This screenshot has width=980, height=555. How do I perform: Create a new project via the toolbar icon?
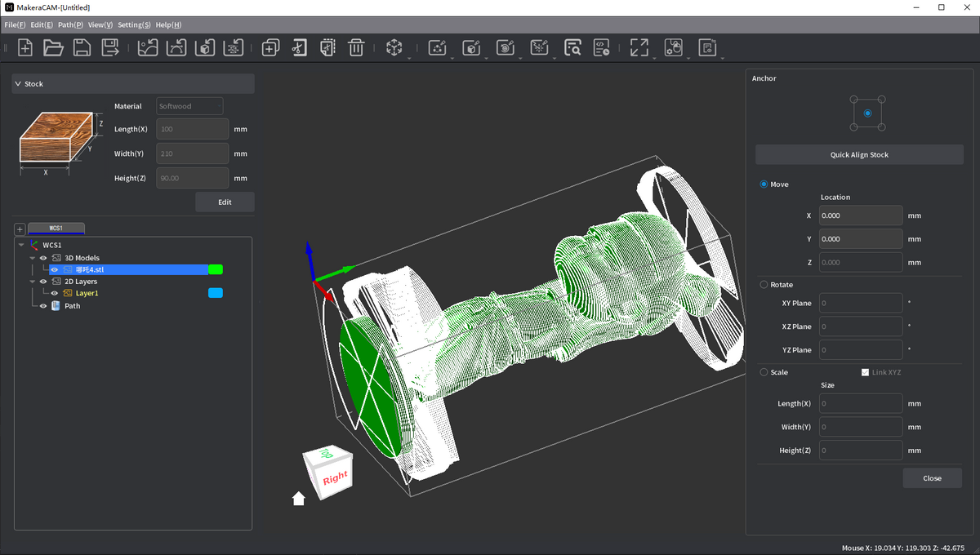coord(24,47)
